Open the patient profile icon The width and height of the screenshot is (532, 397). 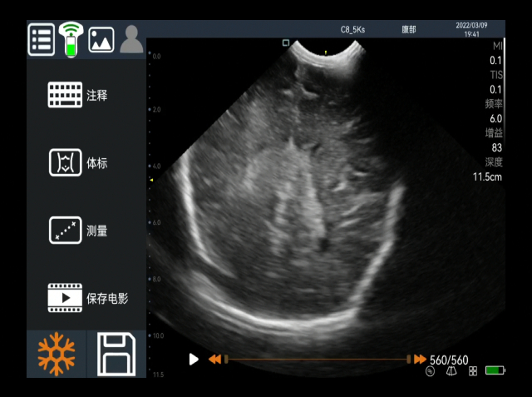click(x=131, y=39)
